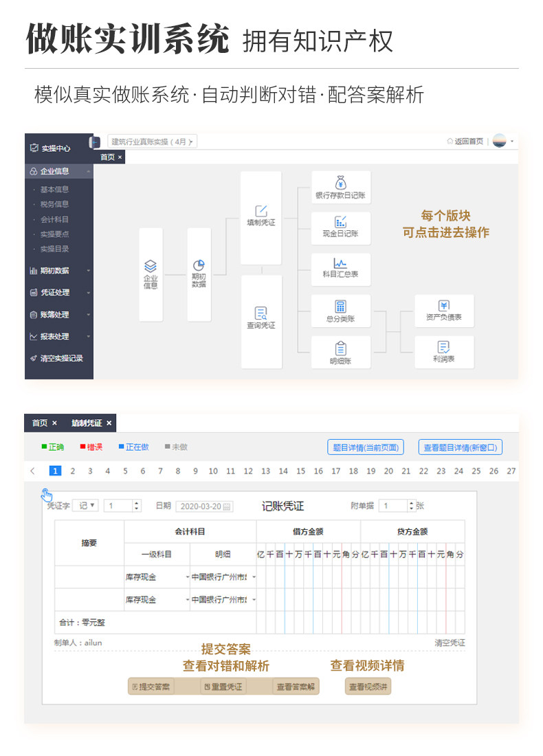
Task: Select 实操目录 in the sidebar
Action: pyautogui.click(x=54, y=249)
